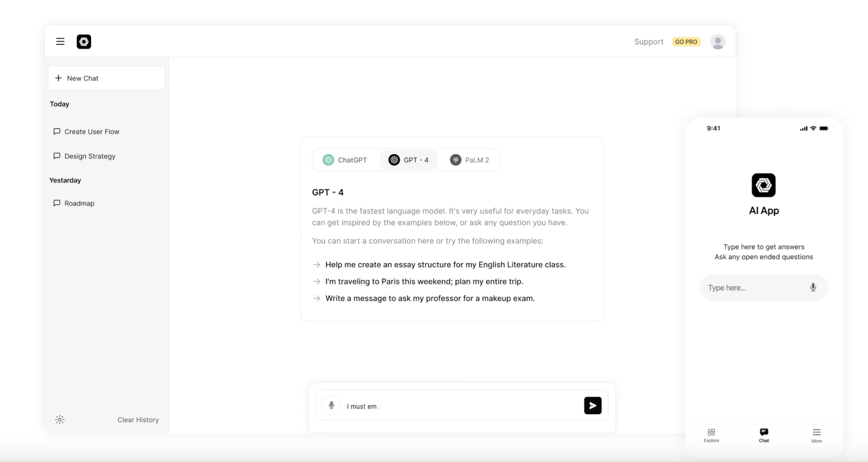Click the AI App hexagon logo icon
Screen dimensions: 868x462
point(763,185)
